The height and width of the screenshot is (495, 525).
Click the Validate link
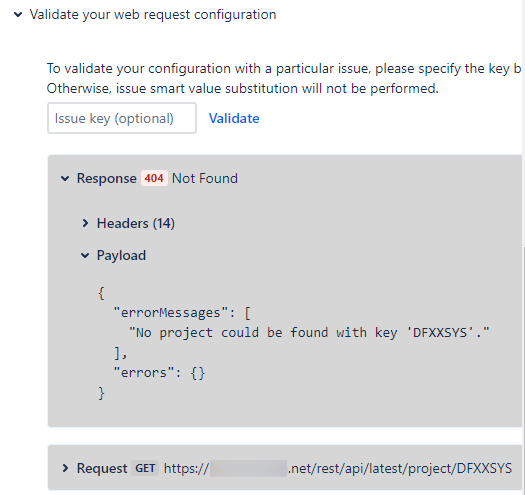pyautogui.click(x=234, y=118)
